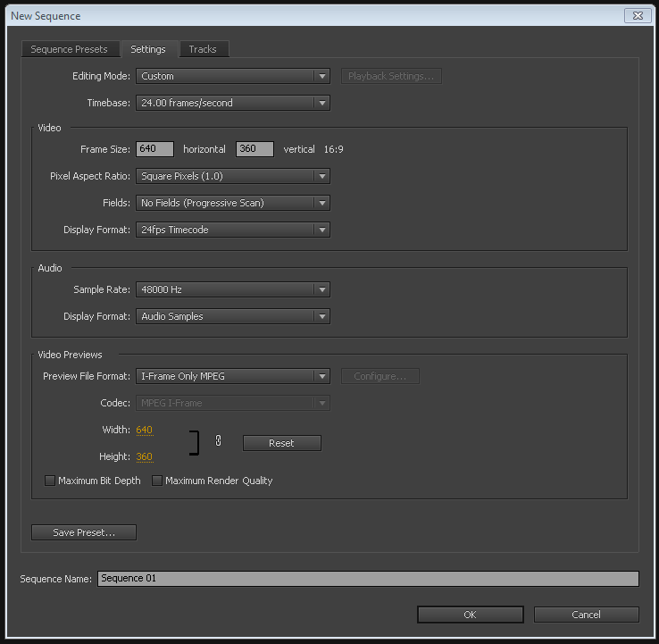This screenshot has height=644, width=659.
Task: Click the Sequence Name input field
Action: click(368, 579)
